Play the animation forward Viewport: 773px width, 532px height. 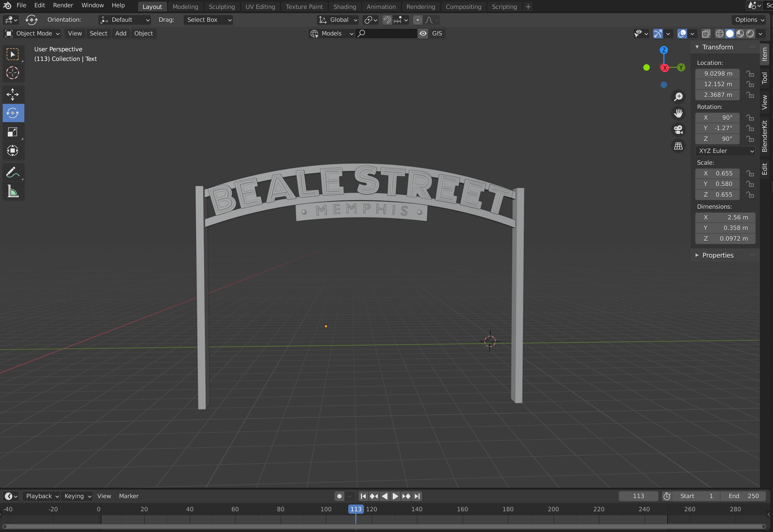pos(395,496)
